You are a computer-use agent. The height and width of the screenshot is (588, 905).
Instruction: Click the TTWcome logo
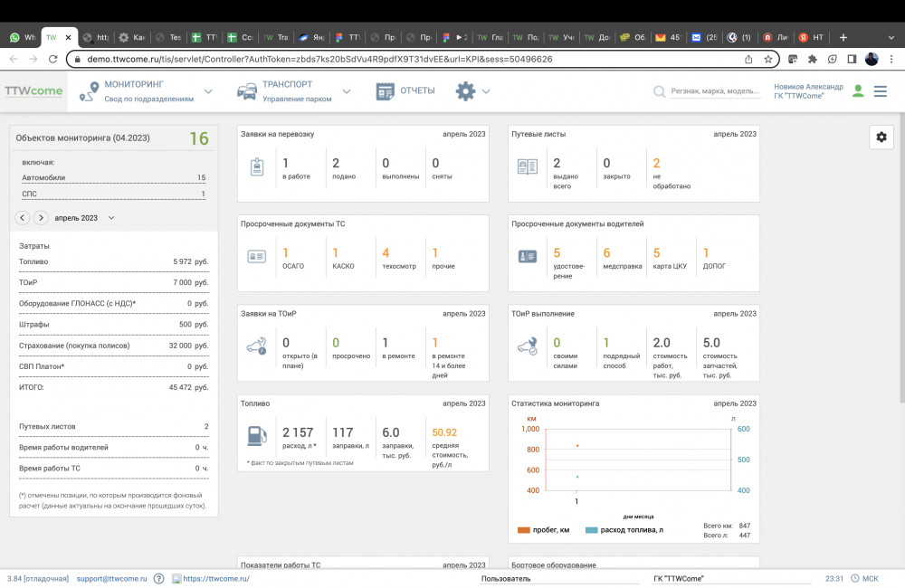tap(33, 91)
